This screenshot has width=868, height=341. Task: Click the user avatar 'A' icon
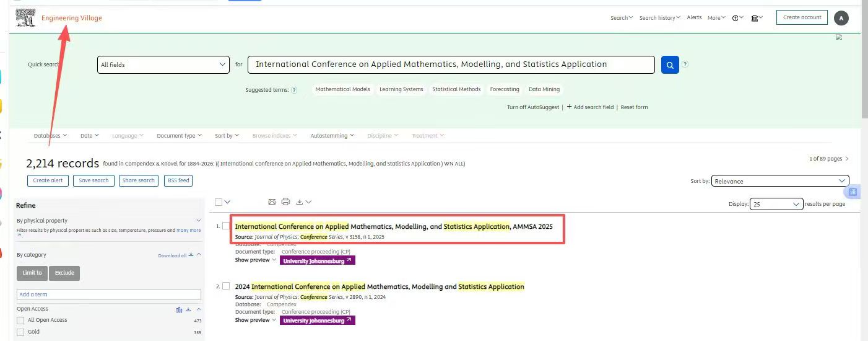841,18
